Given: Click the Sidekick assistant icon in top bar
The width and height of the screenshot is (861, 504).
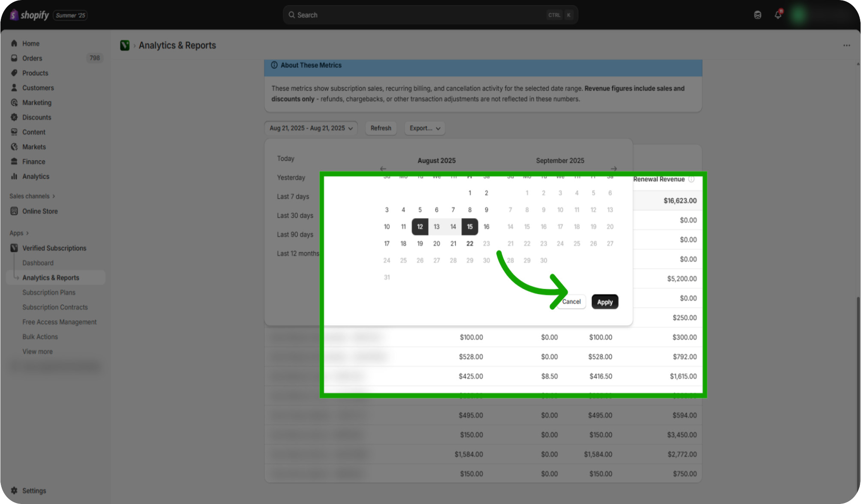Looking at the screenshot, I should coord(758,15).
